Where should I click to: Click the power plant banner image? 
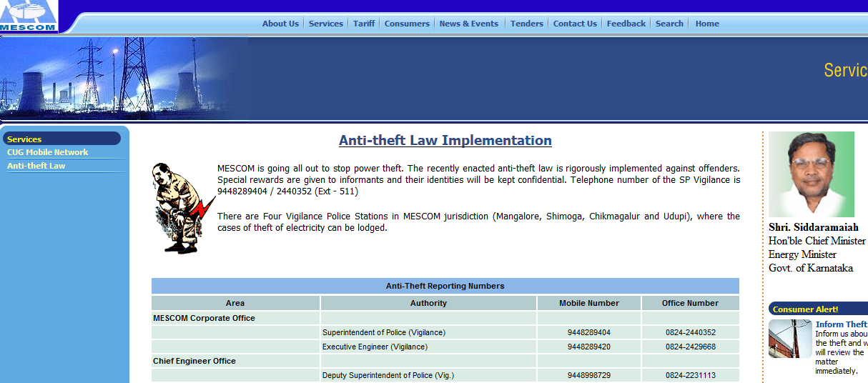[x=124, y=79]
